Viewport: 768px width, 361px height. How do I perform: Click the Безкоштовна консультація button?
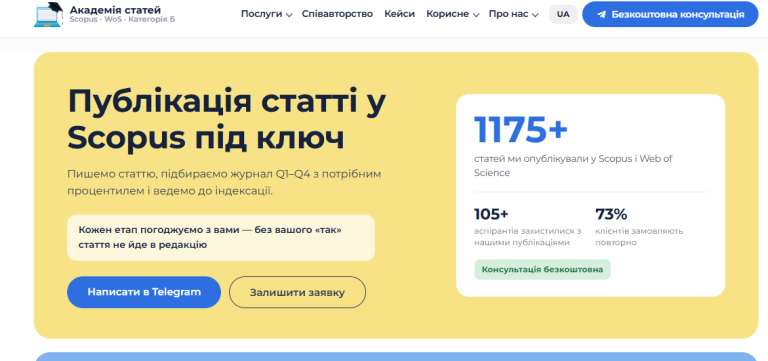point(670,14)
